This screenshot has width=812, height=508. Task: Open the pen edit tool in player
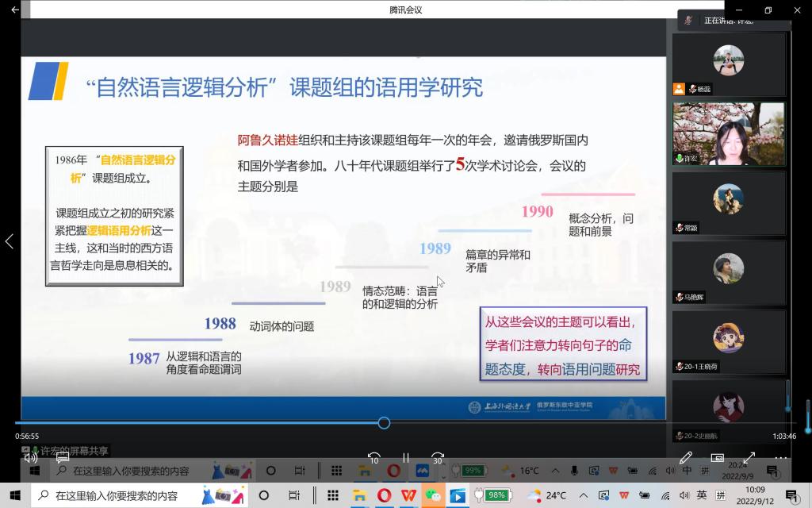point(686,458)
